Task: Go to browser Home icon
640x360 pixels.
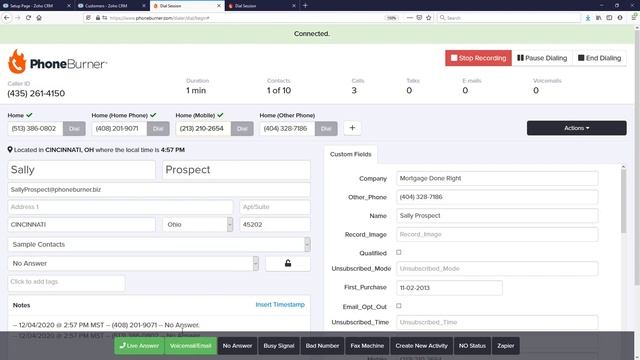Action: coord(39,18)
